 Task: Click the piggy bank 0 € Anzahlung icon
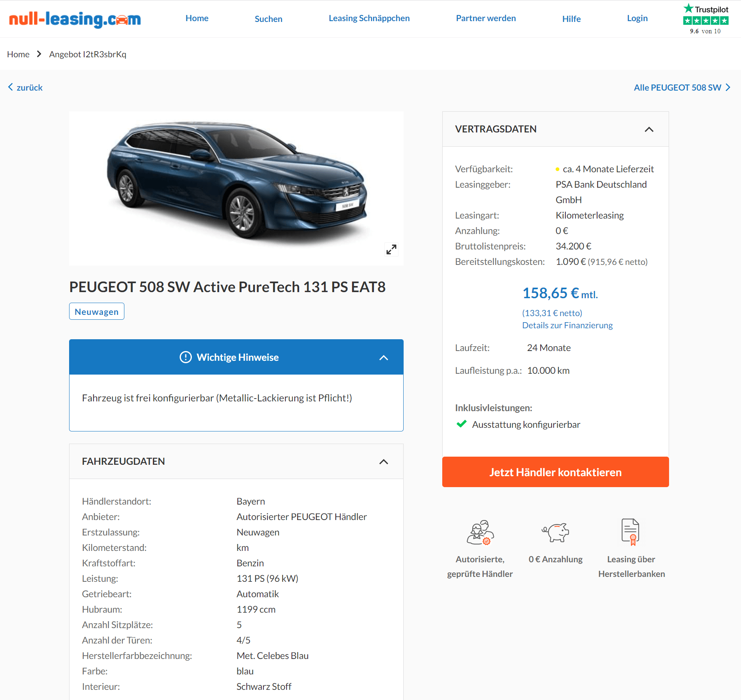coord(555,532)
